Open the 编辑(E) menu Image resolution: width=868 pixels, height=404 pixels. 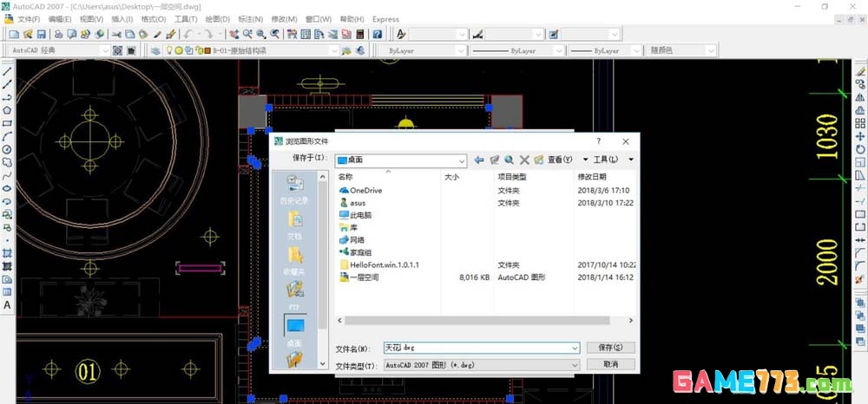(x=60, y=19)
